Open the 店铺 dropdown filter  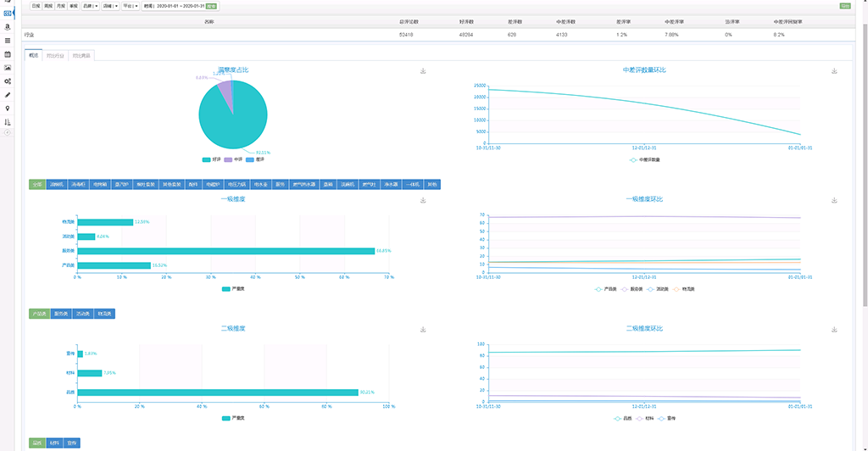coord(110,5)
